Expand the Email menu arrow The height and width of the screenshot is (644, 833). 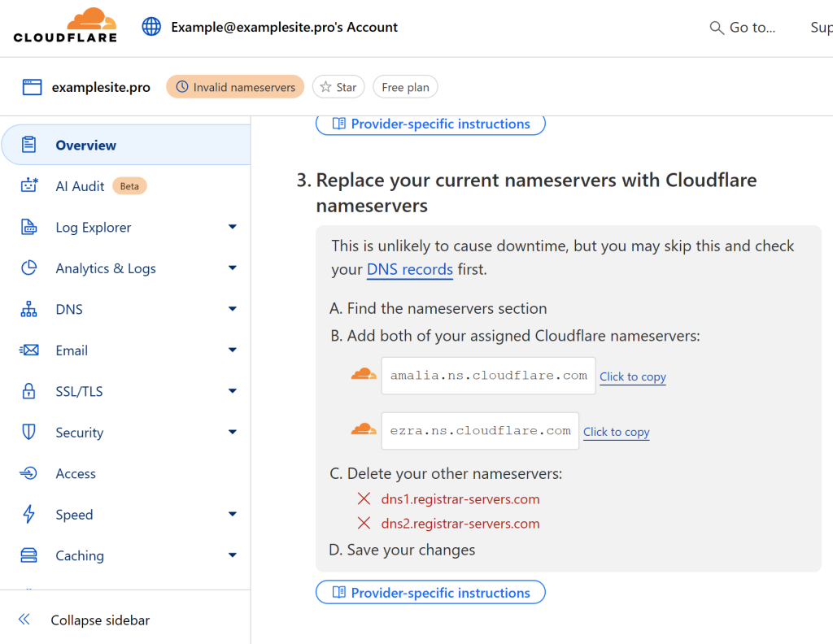[x=233, y=350]
